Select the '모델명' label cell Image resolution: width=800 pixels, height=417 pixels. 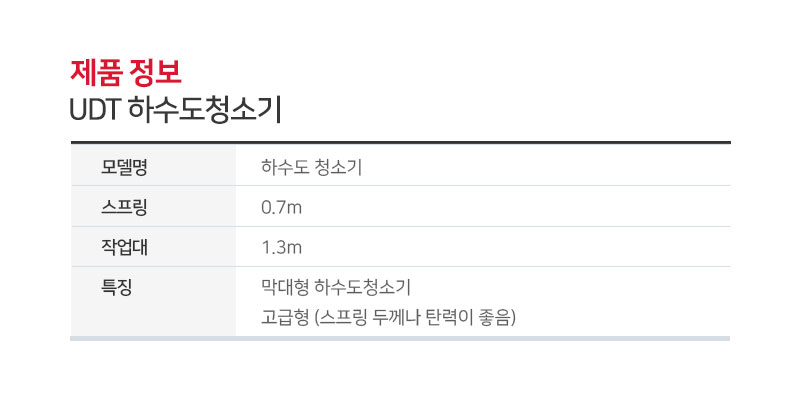coord(153,166)
